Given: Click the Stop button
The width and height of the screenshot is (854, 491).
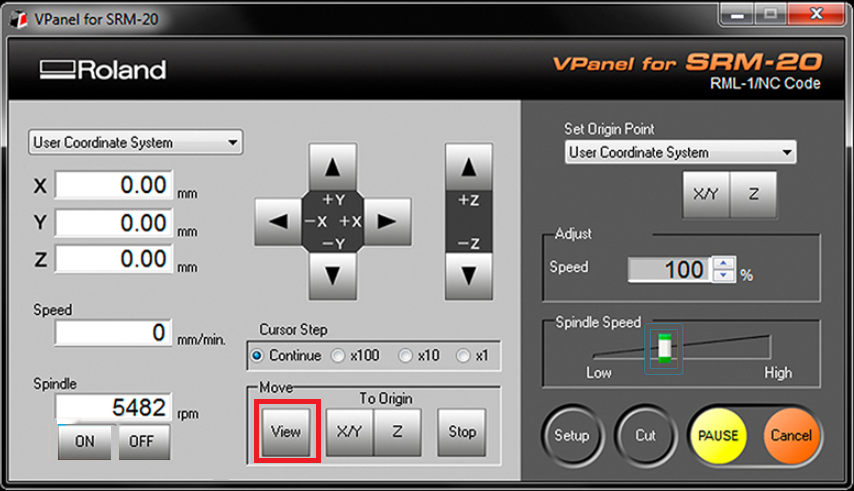Looking at the screenshot, I should [x=462, y=432].
